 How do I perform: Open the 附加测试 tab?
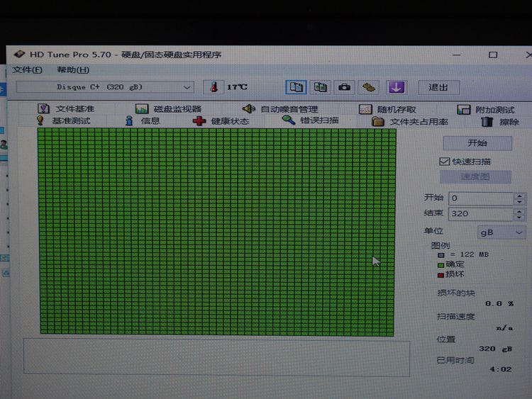[486, 110]
